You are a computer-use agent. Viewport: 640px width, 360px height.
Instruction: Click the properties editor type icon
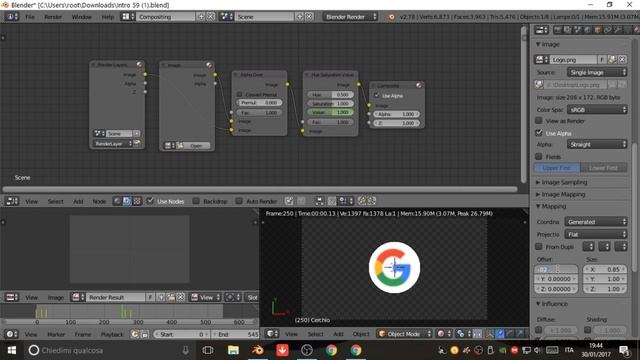pyautogui.click(x=541, y=30)
